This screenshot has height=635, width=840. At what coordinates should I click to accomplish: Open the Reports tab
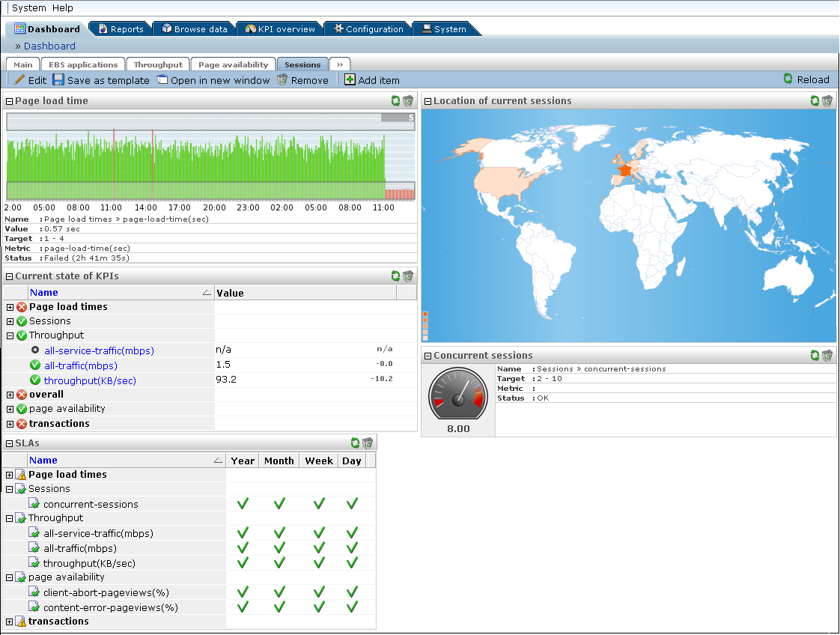[x=121, y=29]
